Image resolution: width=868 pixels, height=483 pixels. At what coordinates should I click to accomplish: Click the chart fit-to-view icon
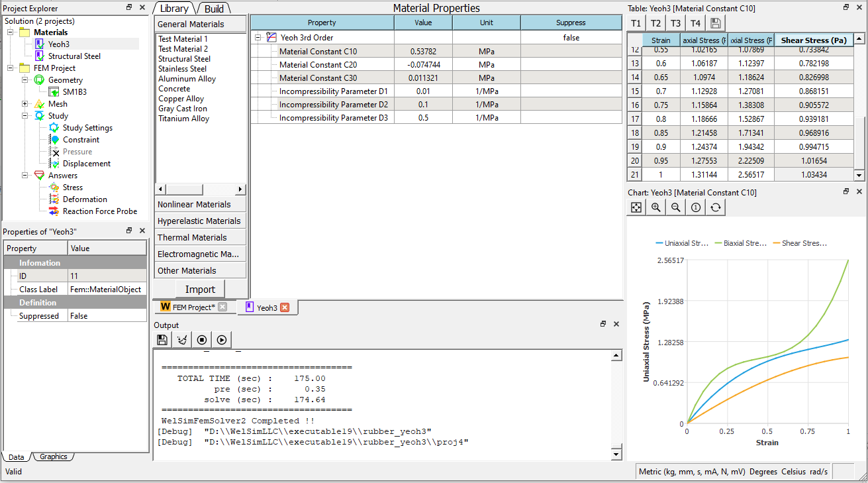pos(636,207)
